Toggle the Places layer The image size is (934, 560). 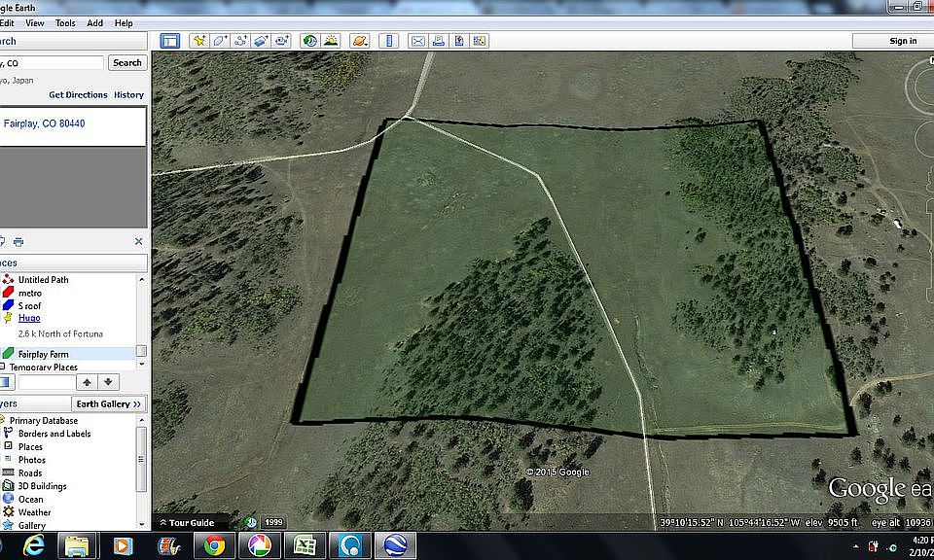(30, 446)
